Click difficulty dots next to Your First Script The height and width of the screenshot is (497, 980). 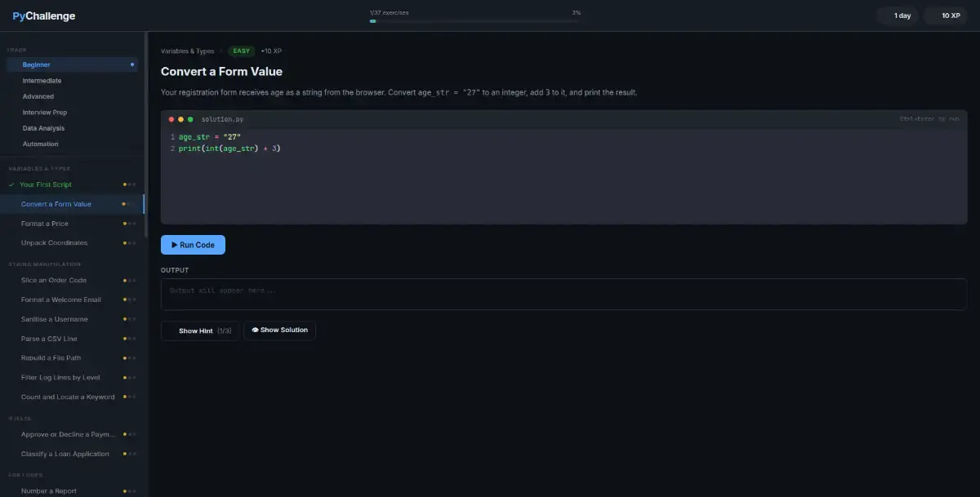[129, 184]
